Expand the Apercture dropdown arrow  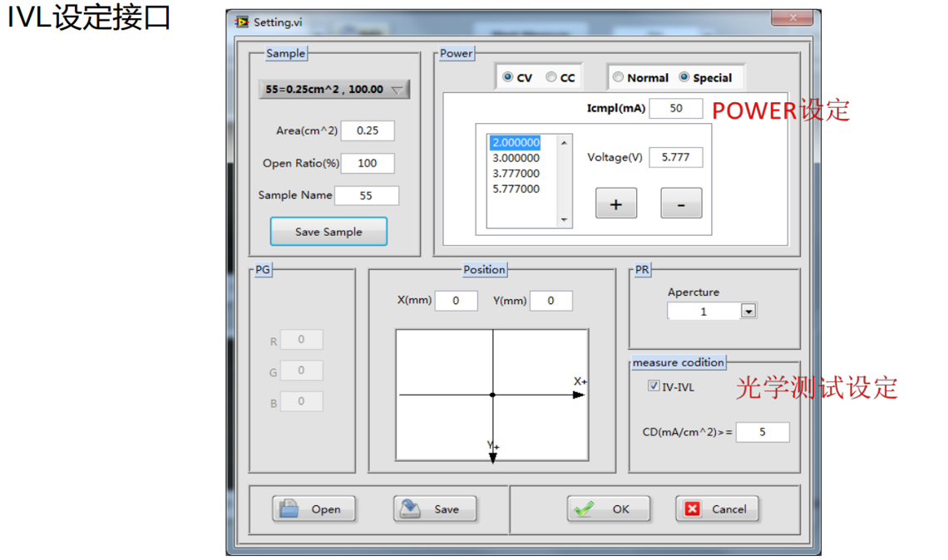[748, 311]
